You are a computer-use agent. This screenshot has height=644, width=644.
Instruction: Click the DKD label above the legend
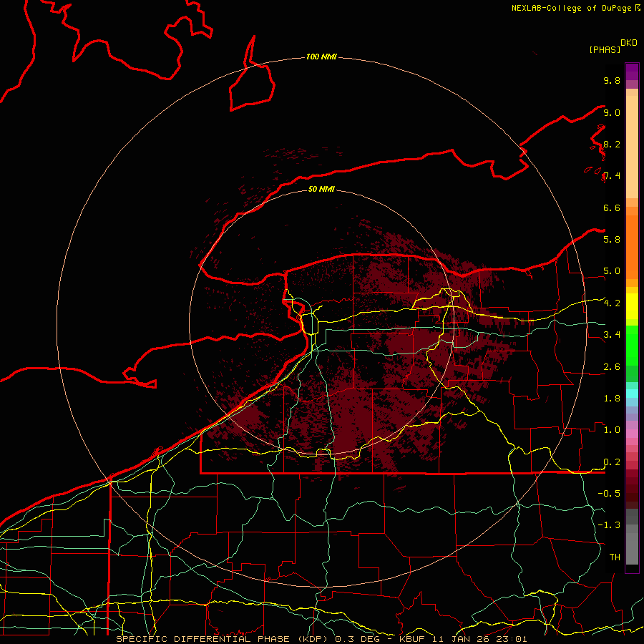coord(629,42)
